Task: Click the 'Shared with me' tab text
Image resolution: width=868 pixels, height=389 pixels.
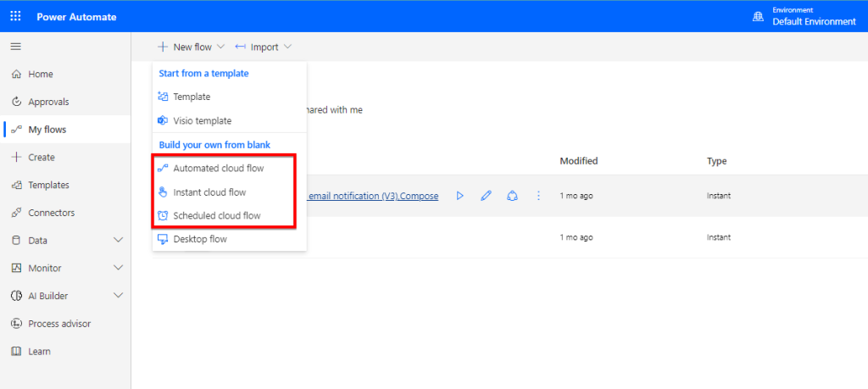Action: point(334,110)
